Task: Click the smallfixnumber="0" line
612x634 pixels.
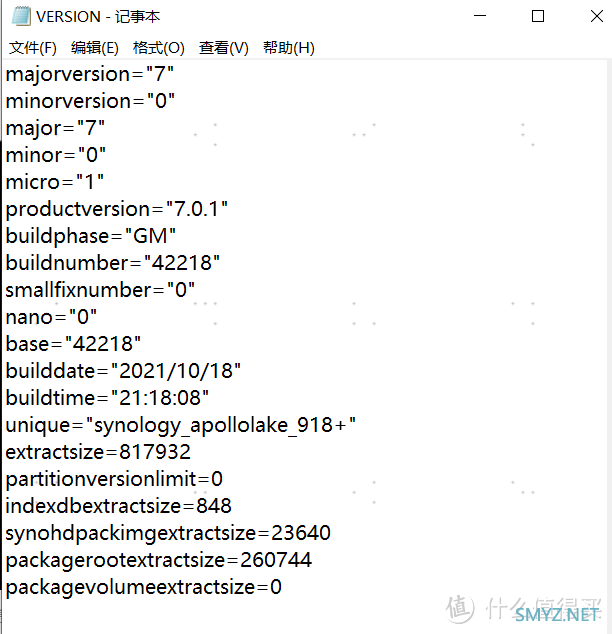Action: click(x=100, y=290)
